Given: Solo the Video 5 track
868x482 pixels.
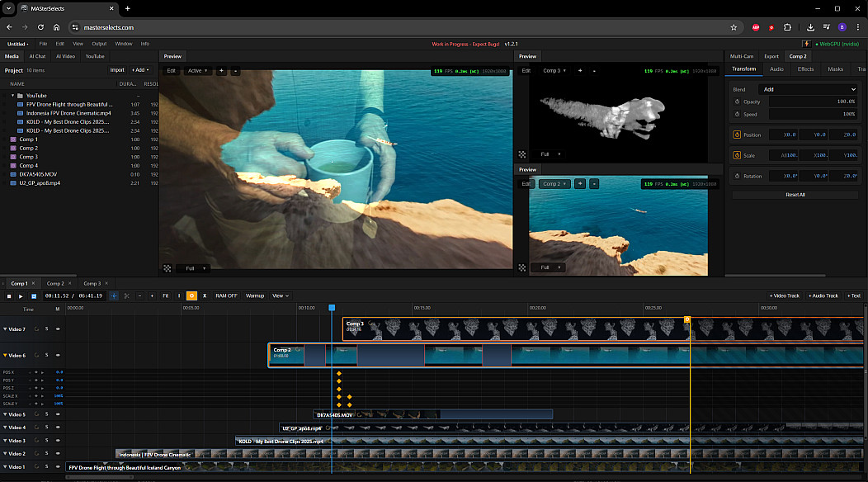Looking at the screenshot, I should (47, 414).
